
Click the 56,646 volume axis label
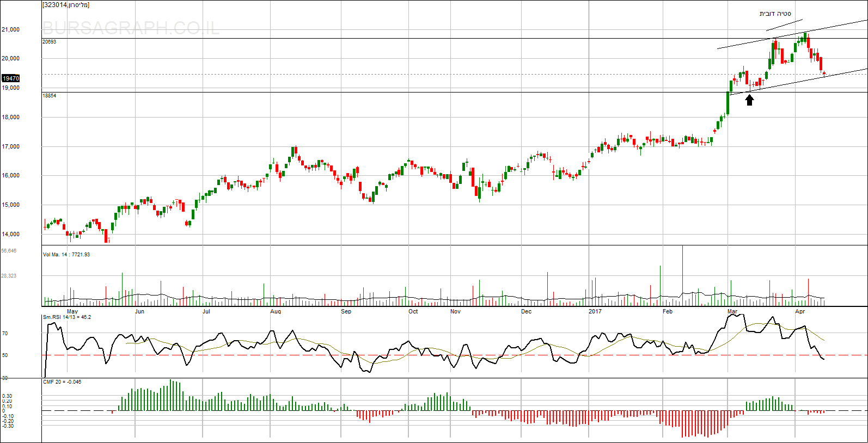click(x=9, y=251)
